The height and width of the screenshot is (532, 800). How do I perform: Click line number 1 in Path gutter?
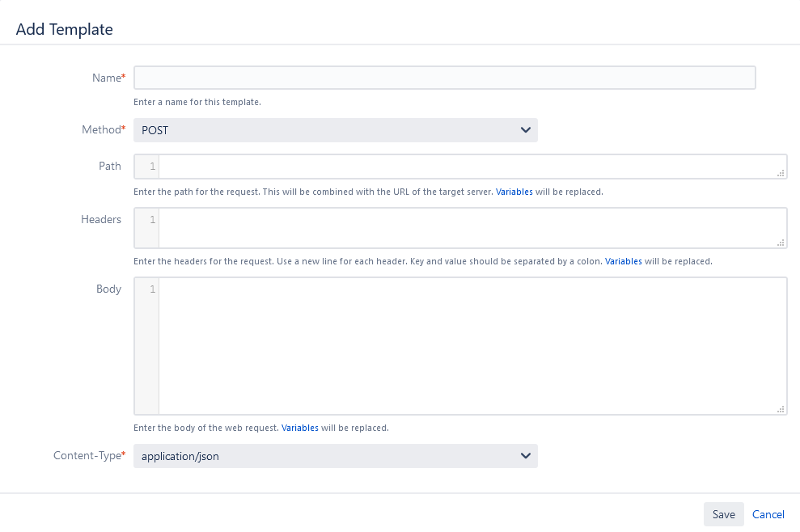[152, 167]
